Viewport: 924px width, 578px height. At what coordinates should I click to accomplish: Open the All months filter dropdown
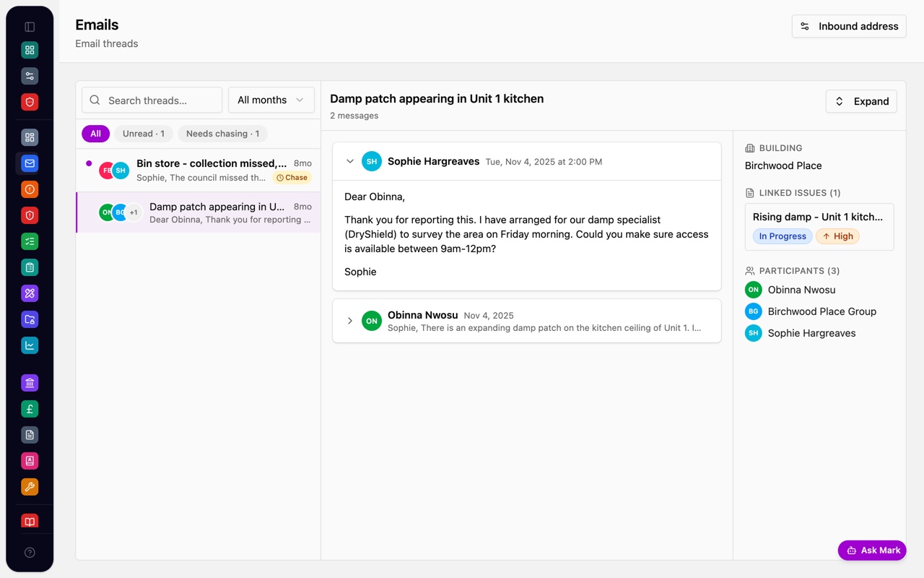[x=271, y=100]
